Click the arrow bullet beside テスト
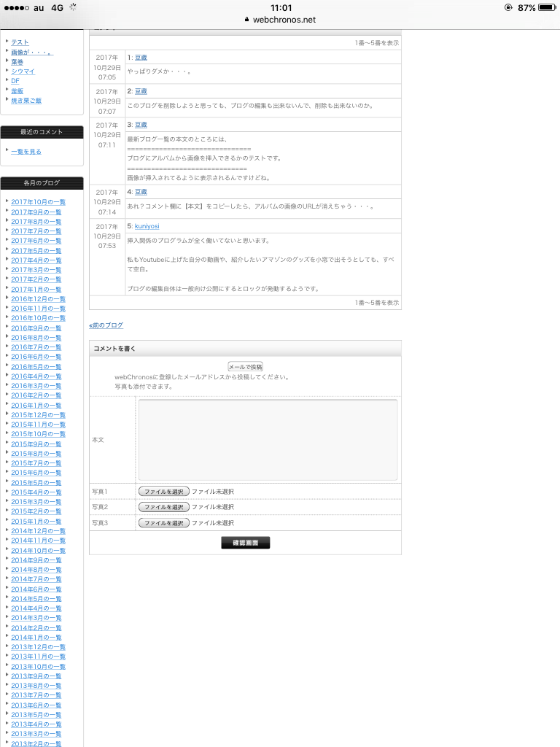560x747 pixels. click(7, 42)
